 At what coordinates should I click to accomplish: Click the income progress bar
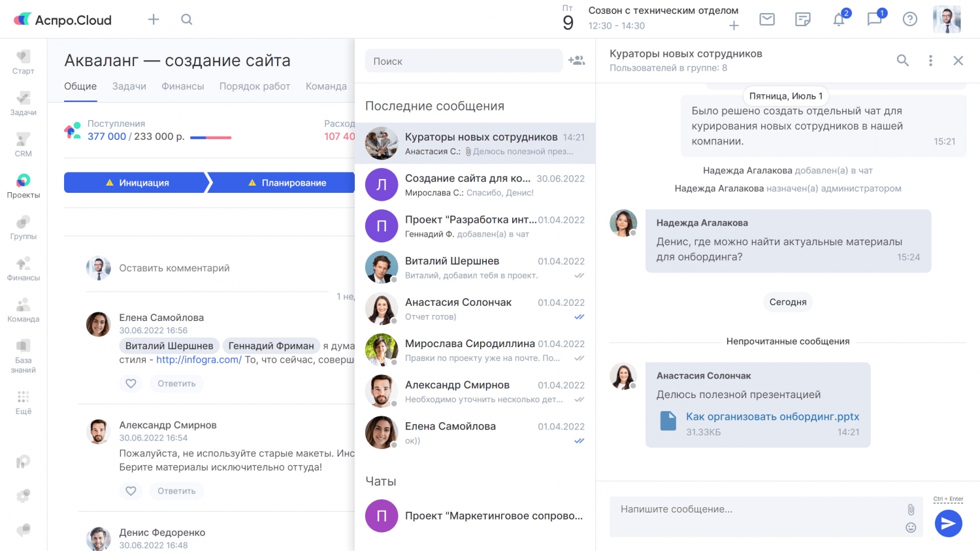pyautogui.click(x=210, y=137)
